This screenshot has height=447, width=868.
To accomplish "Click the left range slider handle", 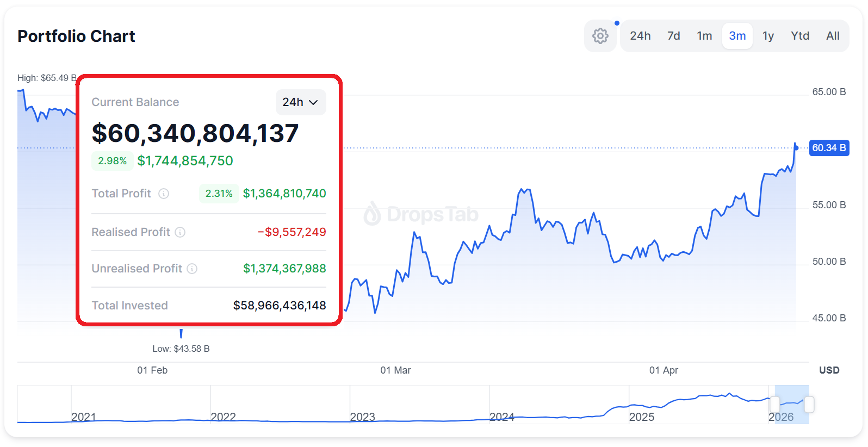I will click(775, 404).
